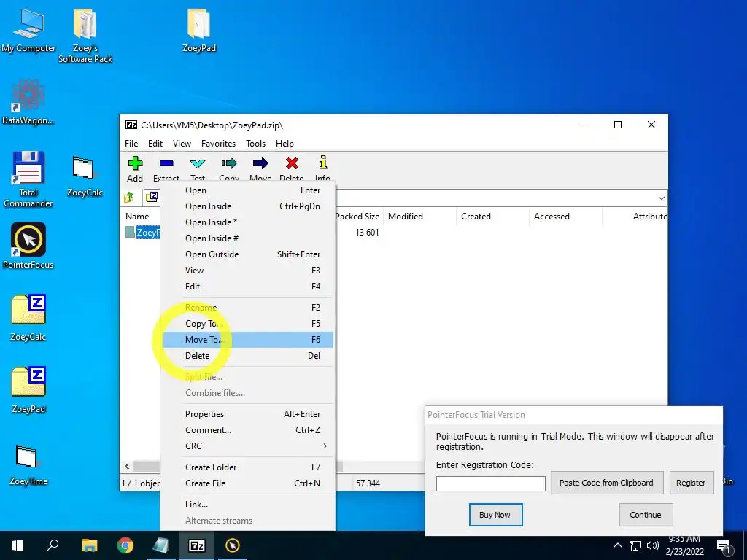The width and height of the screenshot is (747, 560).
Task: Select the PointerFocus desktop shortcut
Action: coord(28,246)
